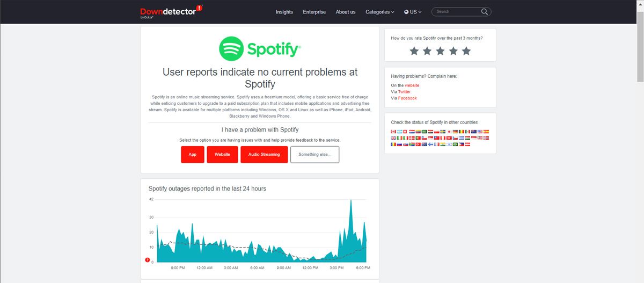Viewport: 644px width, 283px height.
Task: Report an Audio Streaming issue
Action: 264,155
